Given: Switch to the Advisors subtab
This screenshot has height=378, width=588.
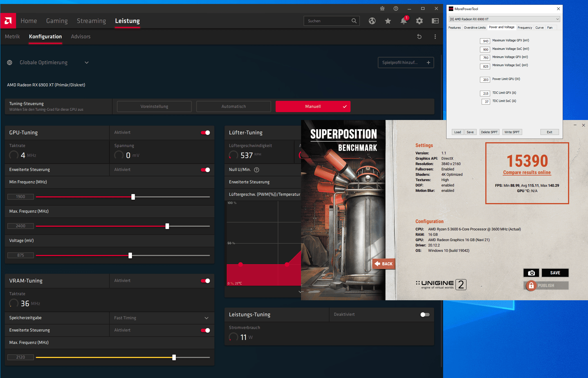Looking at the screenshot, I should [x=81, y=37].
